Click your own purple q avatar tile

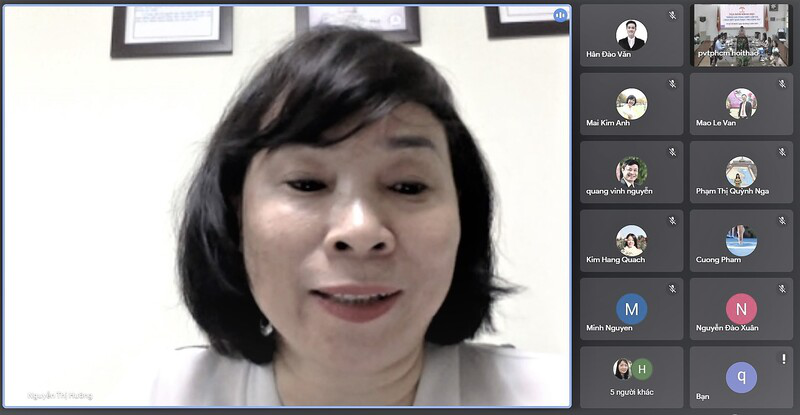click(x=741, y=376)
